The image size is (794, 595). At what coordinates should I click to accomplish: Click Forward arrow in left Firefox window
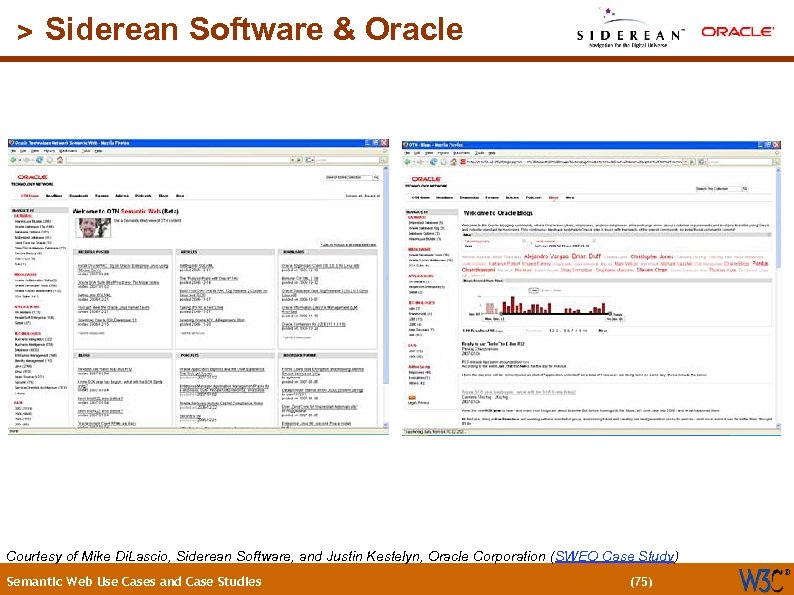click(x=25, y=160)
